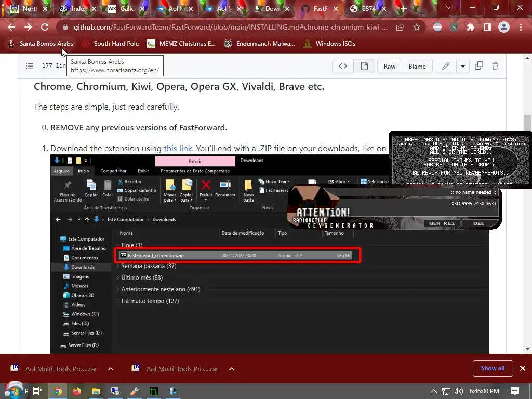Image resolution: width=532 pixels, height=399 pixels.
Task: Switch to source code view (<>) button
Action: 343,66
